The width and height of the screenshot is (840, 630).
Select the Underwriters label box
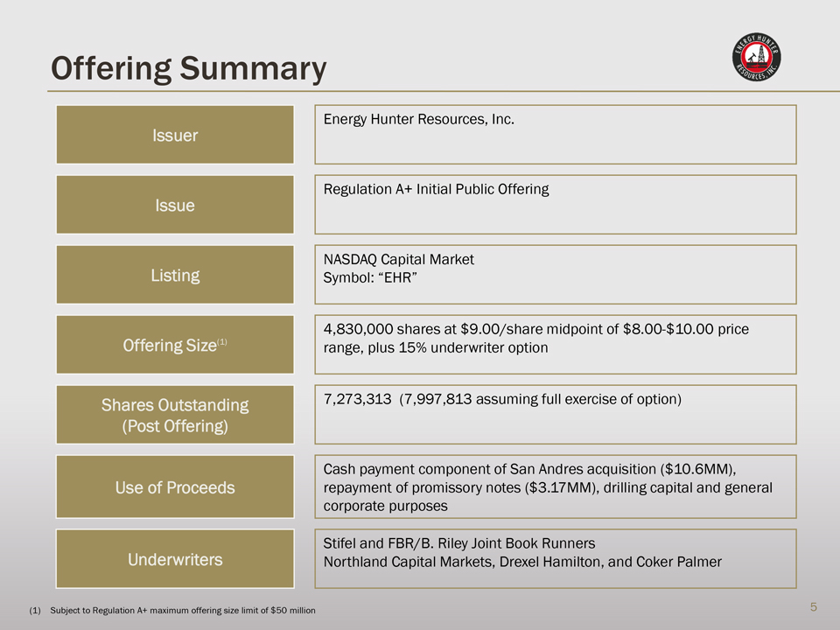coord(175,558)
